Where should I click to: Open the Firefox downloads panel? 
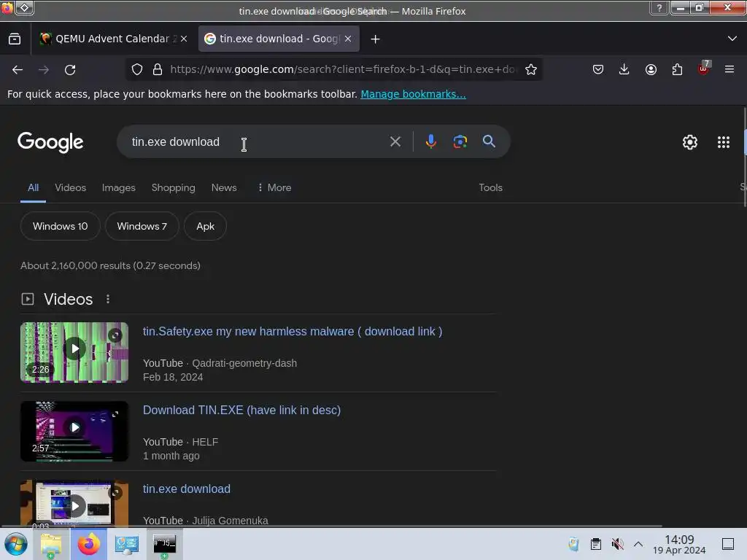(624, 69)
